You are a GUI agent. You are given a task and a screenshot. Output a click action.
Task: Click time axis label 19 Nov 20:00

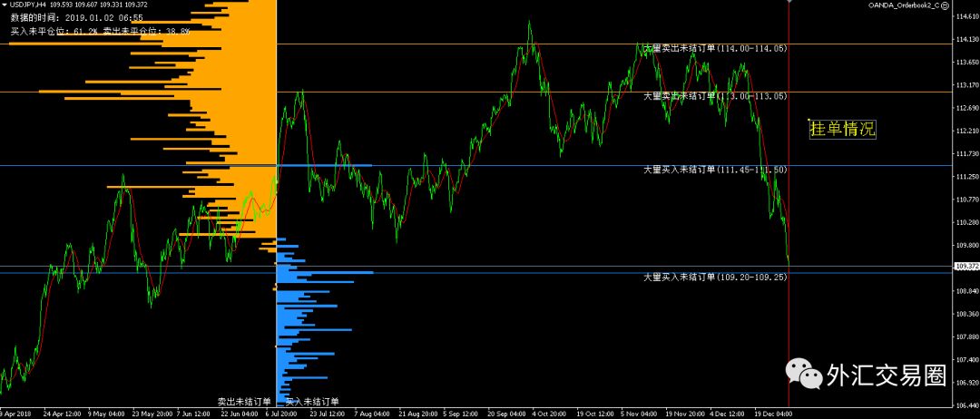click(x=684, y=414)
